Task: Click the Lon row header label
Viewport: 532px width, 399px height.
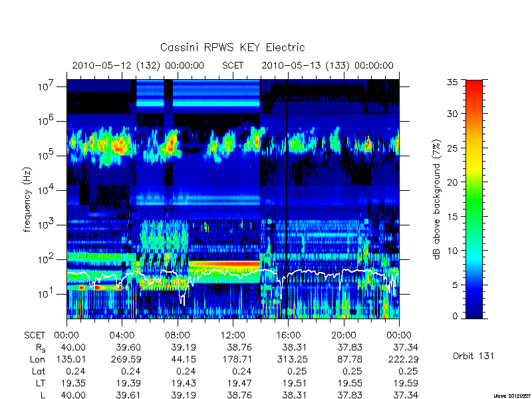Action: pos(38,359)
